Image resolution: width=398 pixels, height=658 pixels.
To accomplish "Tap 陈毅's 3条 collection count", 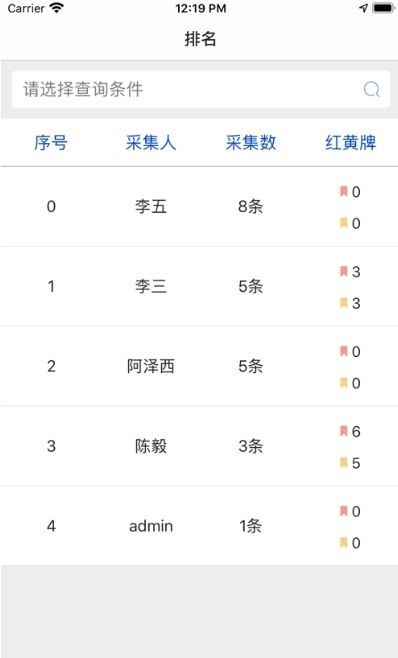I will (251, 446).
